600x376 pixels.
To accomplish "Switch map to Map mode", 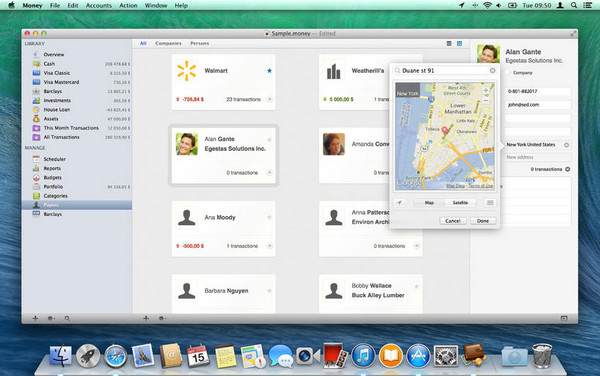I will (x=429, y=203).
